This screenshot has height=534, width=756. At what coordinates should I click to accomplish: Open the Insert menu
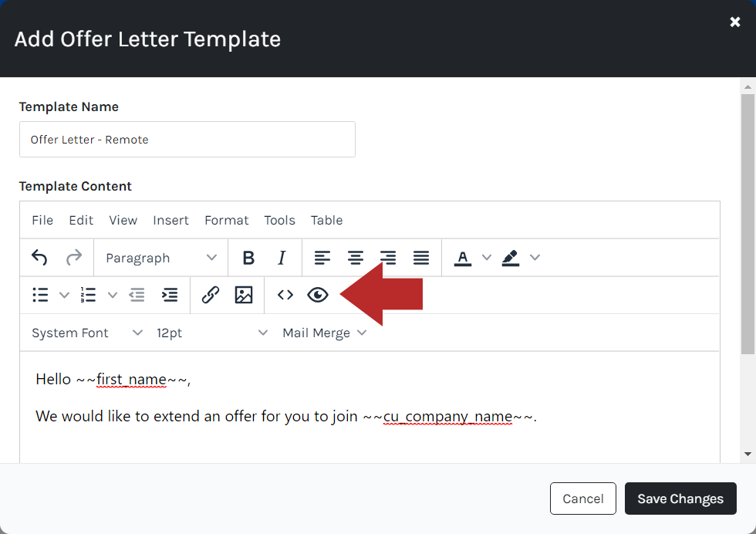tap(170, 220)
